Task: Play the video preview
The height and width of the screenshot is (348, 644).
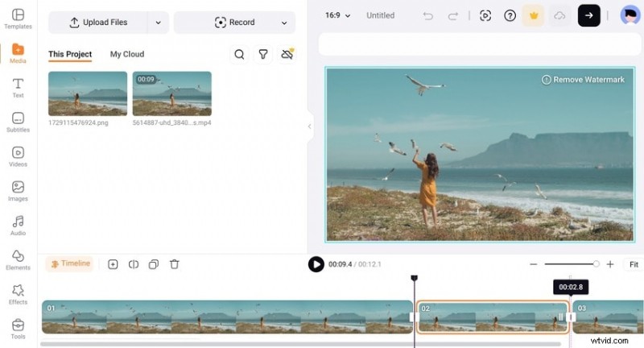Action: (316, 264)
